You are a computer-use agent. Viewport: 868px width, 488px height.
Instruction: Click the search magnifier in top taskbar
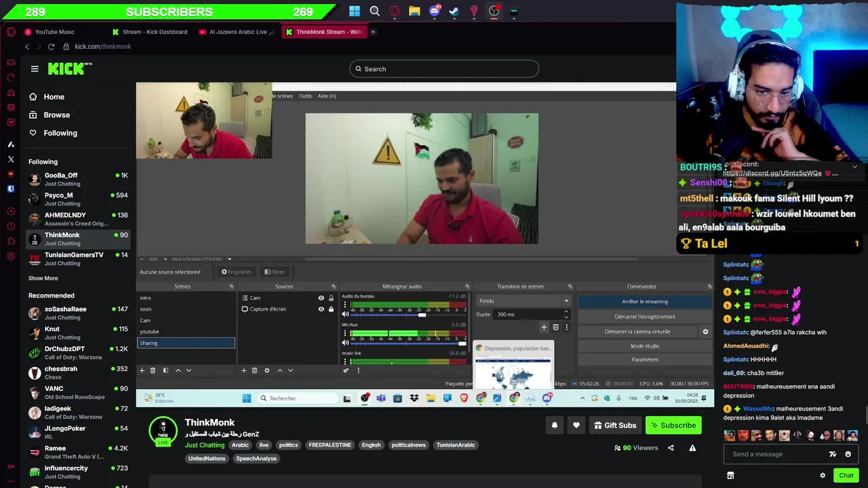(374, 11)
